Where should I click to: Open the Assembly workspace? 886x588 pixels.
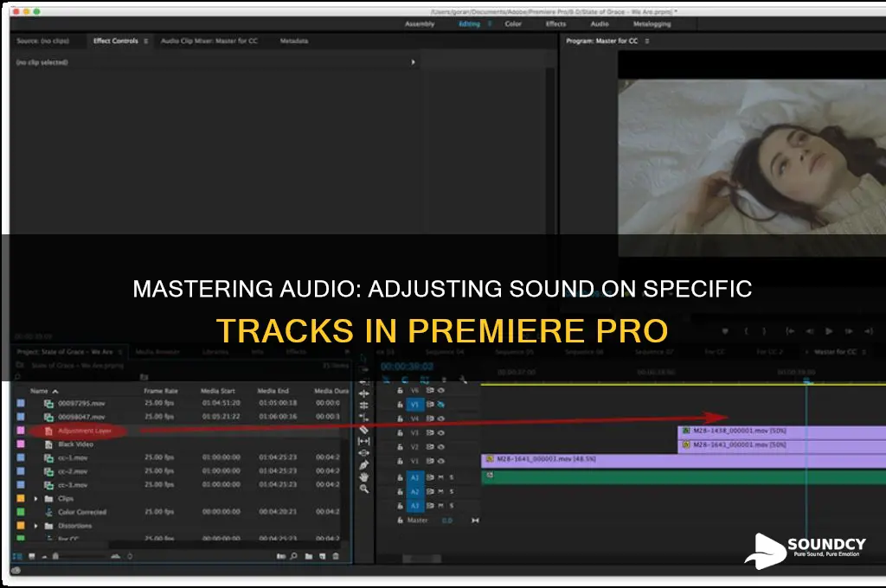pos(420,23)
